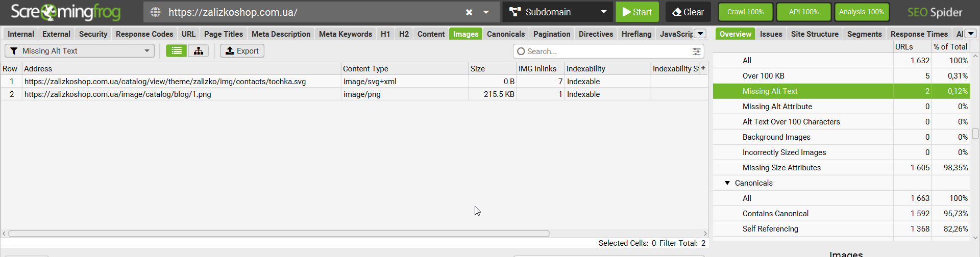Sort by the Content Type column
980x257 pixels.
(x=405, y=68)
